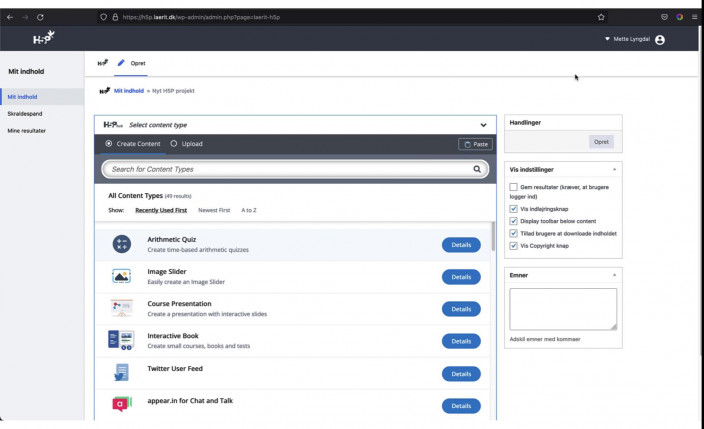
Task: Click the Arithmetic Quiz content type icon
Action: point(122,244)
